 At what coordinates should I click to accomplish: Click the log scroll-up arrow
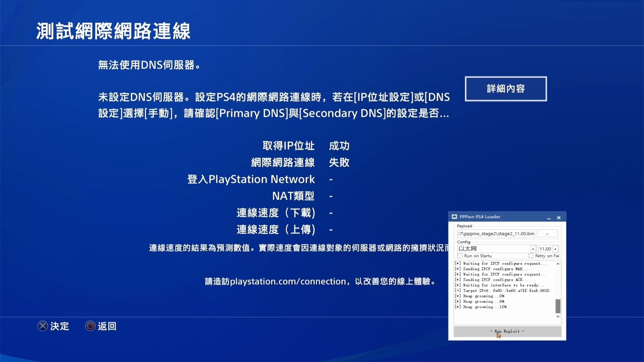tap(558, 264)
